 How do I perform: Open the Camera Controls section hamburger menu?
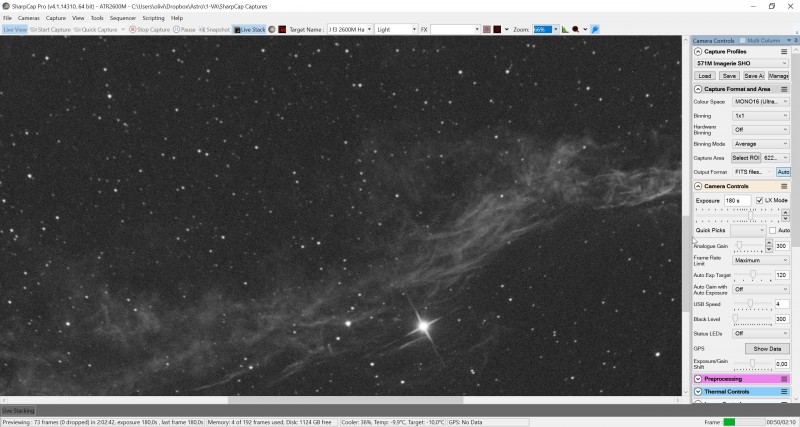784,186
